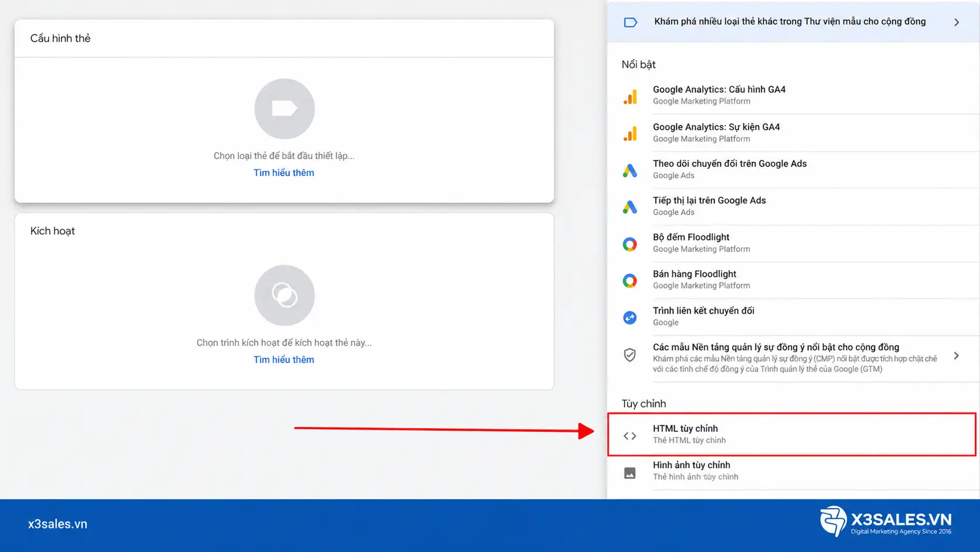This screenshot has height=552, width=980.
Task: Click the Conversion Linker (Trình liên kết chuyển đổi) icon
Action: click(630, 317)
